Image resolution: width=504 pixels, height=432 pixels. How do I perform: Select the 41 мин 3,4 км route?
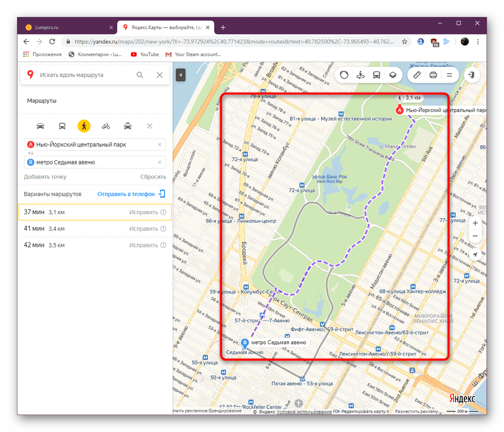[x=95, y=228]
